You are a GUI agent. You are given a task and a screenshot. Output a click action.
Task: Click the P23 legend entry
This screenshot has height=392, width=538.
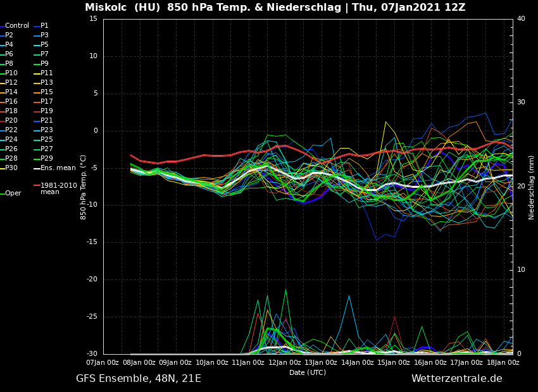[x=46, y=130]
